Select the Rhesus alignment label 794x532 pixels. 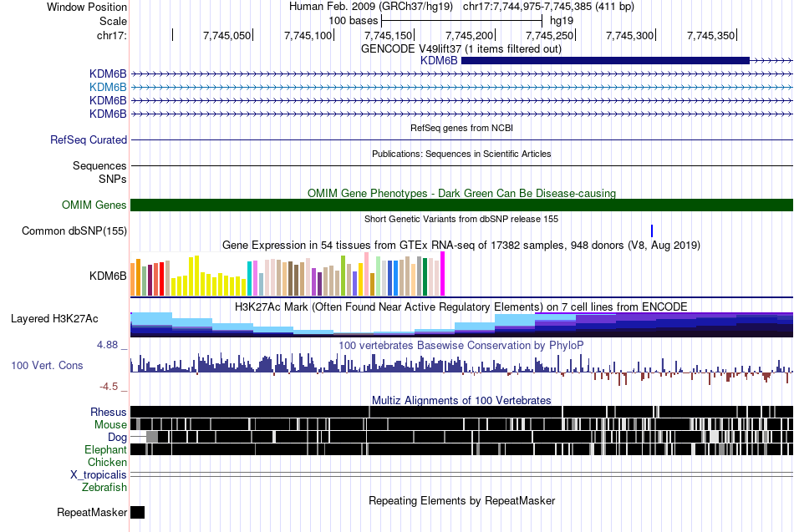pyautogui.click(x=109, y=412)
